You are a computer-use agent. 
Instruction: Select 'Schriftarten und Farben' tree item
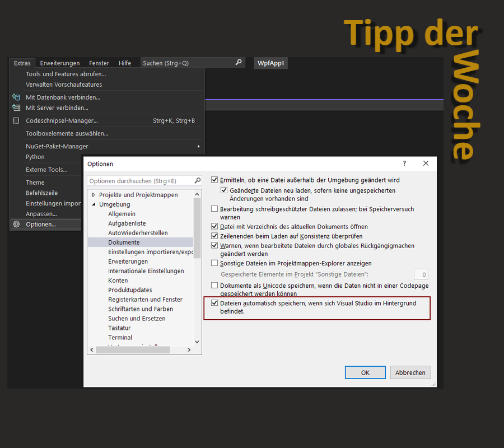(x=141, y=309)
